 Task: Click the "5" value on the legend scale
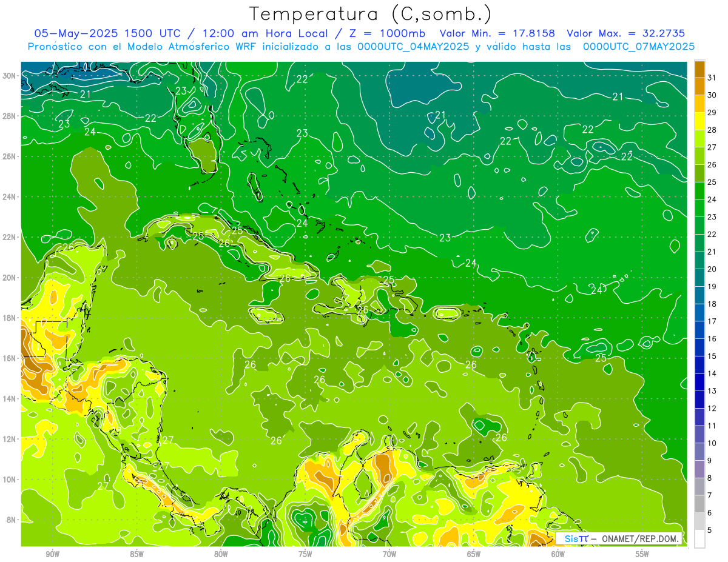(710, 530)
